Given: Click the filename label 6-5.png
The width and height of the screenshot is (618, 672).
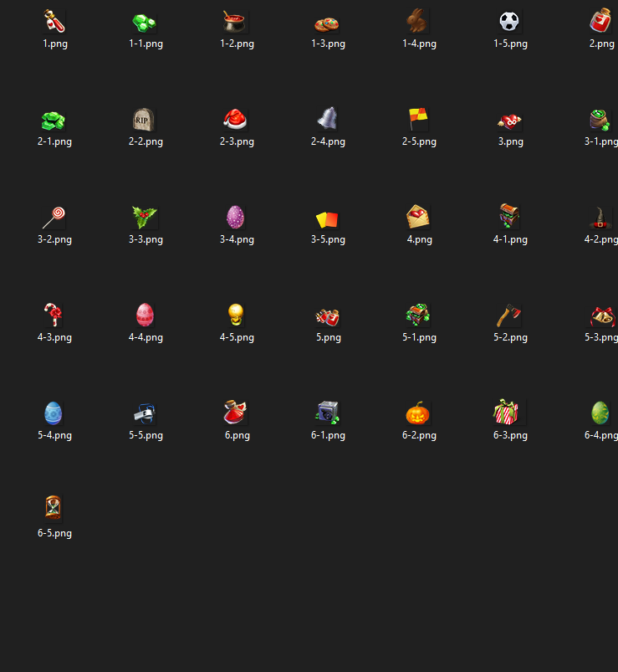Looking at the screenshot, I should pyautogui.click(x=54, y=534).
